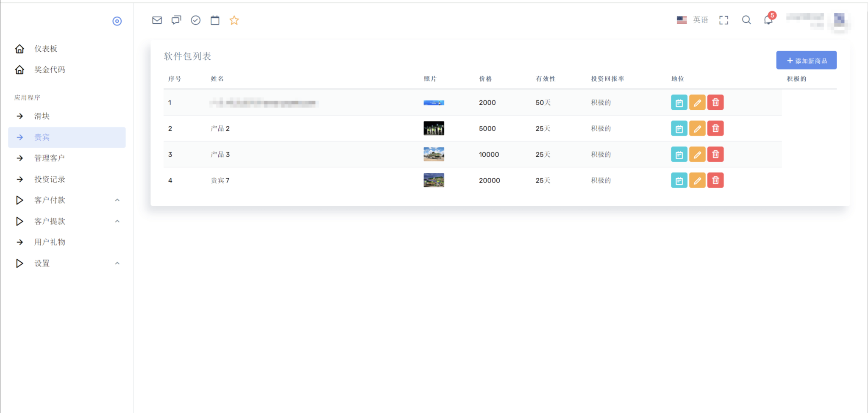Open the chat messages icon

tap(176, 20)
